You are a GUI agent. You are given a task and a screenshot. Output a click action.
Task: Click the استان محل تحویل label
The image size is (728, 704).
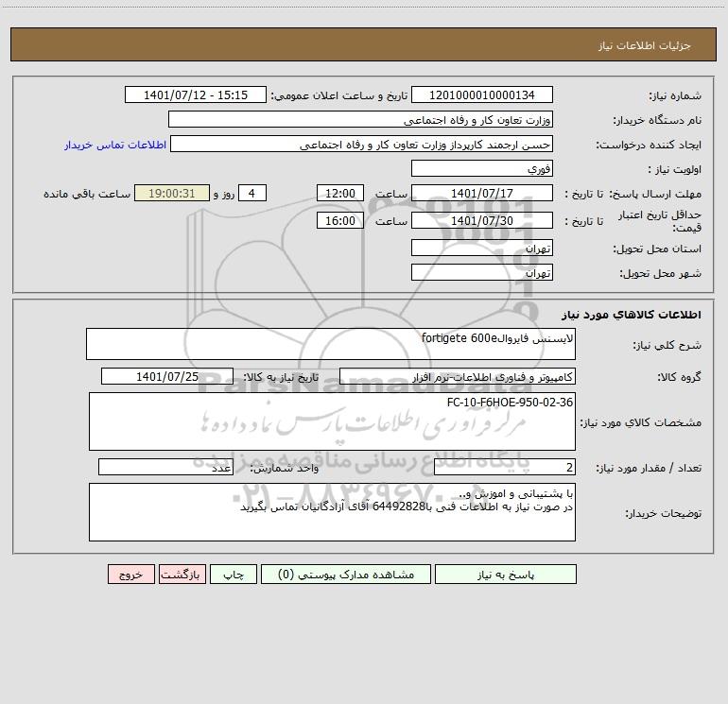657,249
